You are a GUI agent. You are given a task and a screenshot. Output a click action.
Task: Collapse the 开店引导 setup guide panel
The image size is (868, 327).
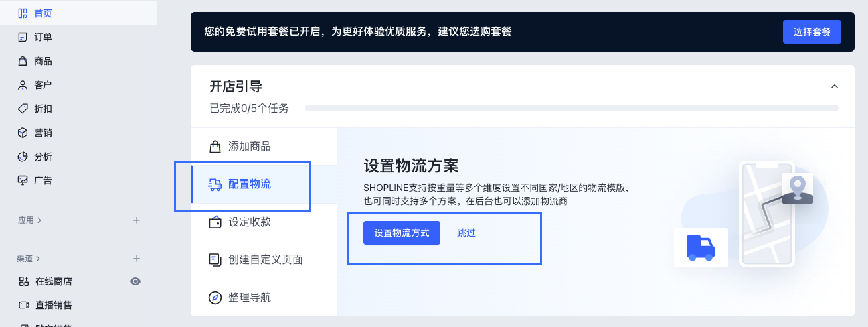coord(835,86)
